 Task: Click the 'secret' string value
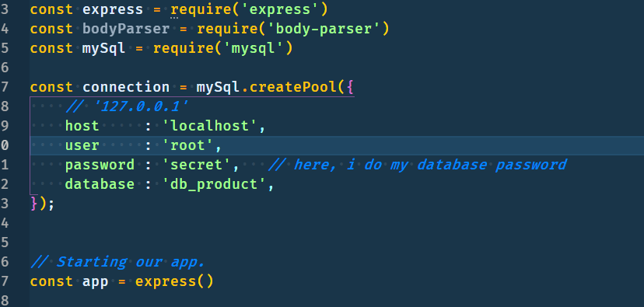pos(197,165)
